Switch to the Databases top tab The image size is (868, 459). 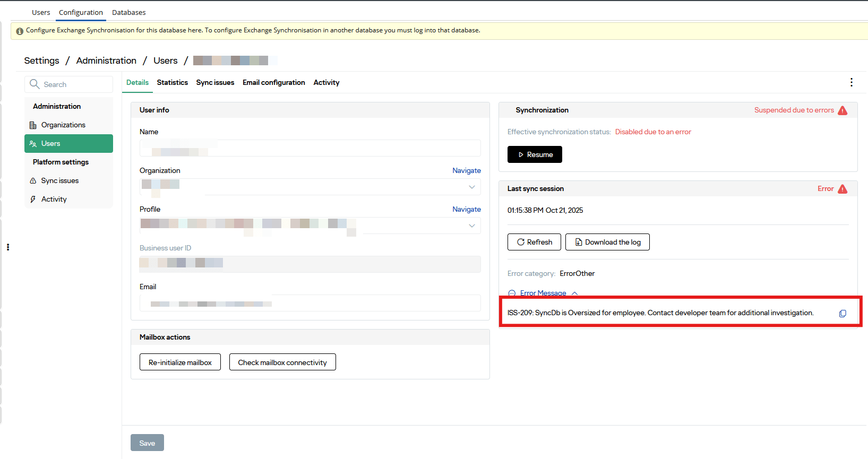[x=128, y=12]
